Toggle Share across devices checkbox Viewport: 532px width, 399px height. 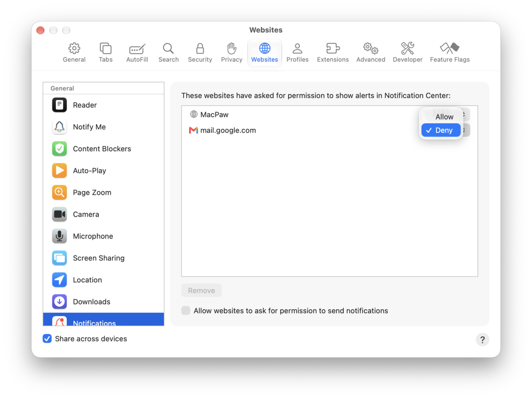point(47,339)
